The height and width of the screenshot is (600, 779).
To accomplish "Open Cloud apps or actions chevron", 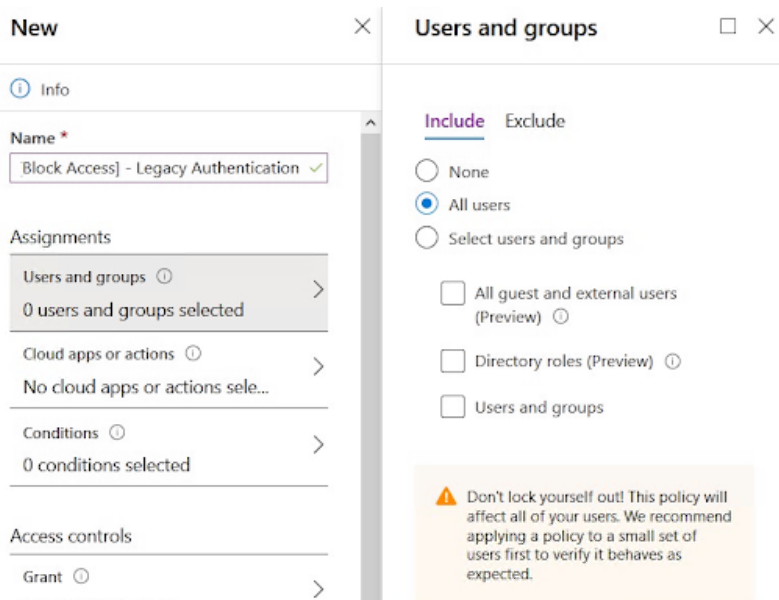I will click(318, 367).
